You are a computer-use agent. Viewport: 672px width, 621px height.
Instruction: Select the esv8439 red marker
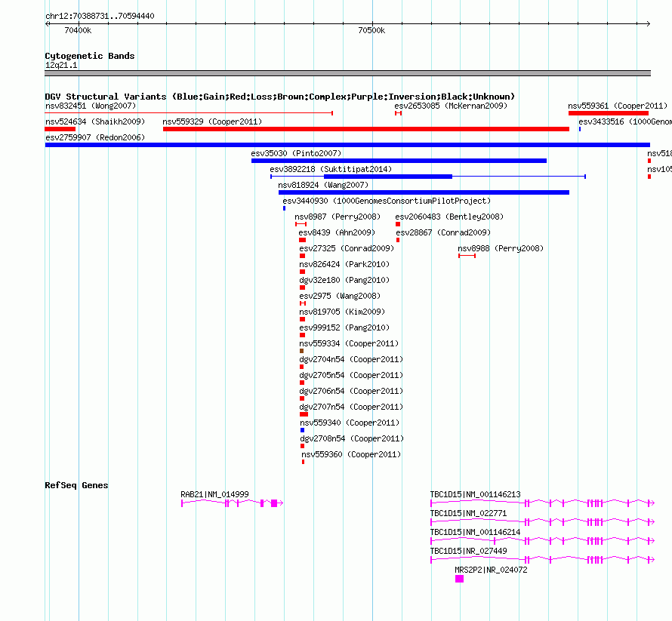coord(303,240)
